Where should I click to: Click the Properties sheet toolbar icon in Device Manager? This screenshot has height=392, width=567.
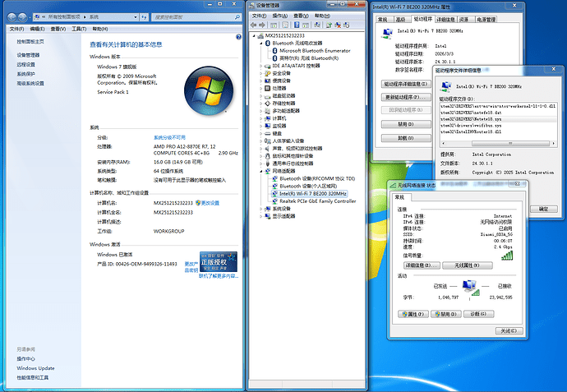285,25
